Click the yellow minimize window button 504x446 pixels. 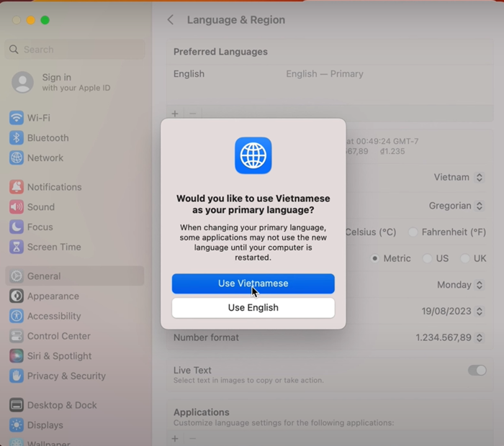30,20
